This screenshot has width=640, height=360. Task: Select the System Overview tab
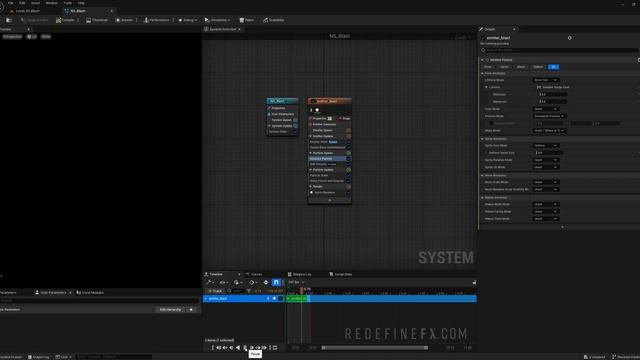coord(222,29)
